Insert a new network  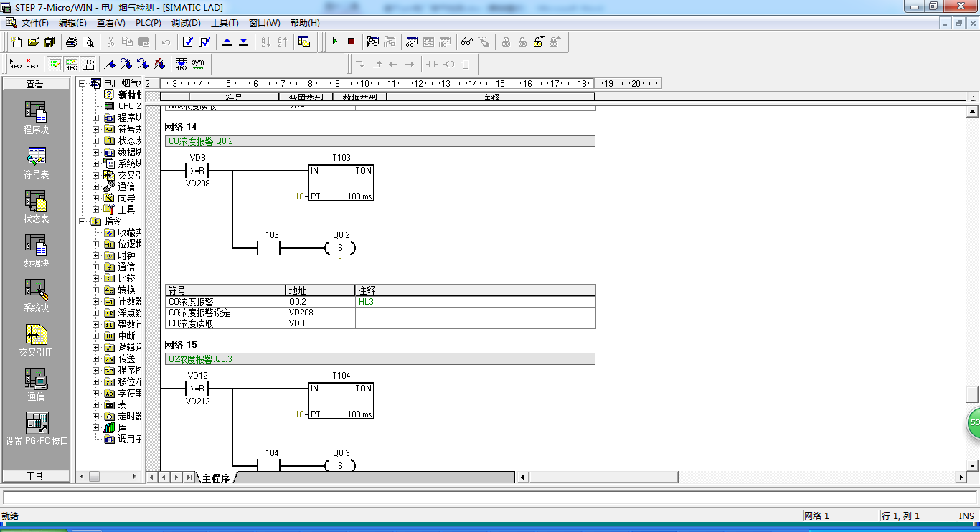pos(16,64)
